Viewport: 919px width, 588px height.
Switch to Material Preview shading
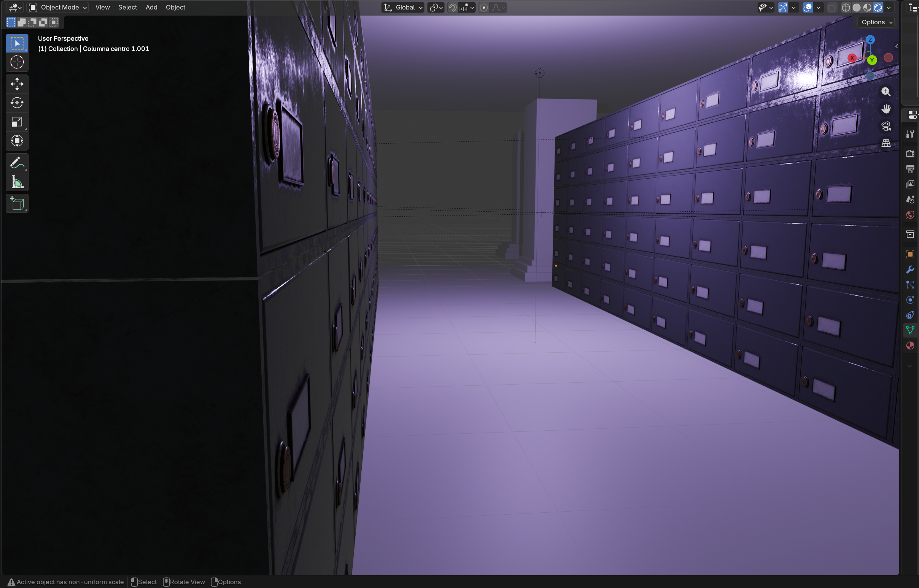point(867,7)
